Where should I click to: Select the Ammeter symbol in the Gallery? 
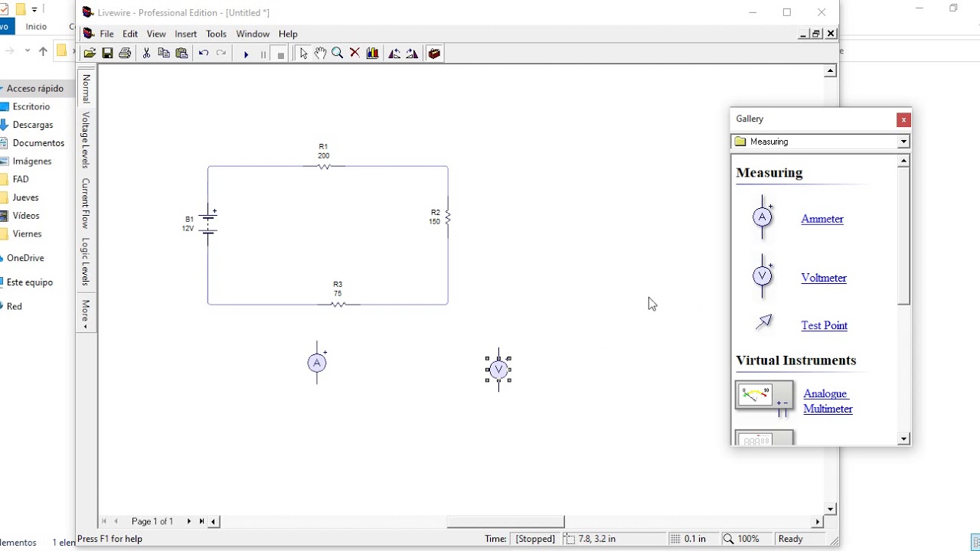pos(763,218)
